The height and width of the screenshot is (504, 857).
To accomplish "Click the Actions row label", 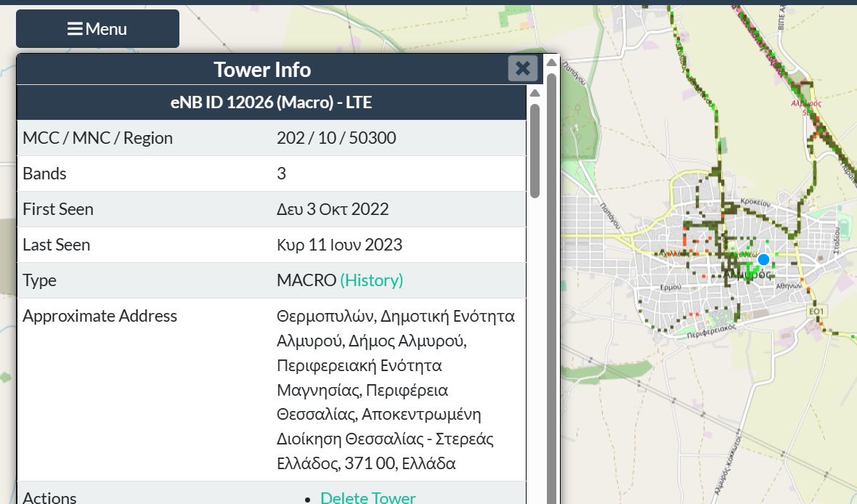I will click(49, 497).
